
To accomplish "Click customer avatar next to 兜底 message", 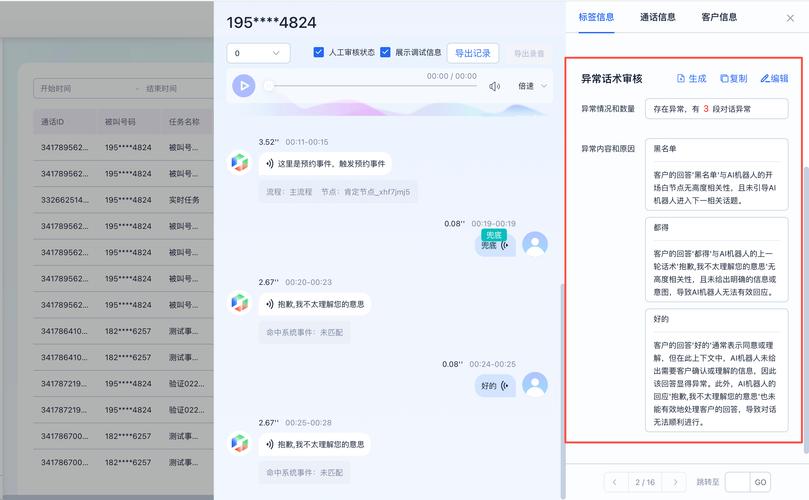I will click(535, 244).
